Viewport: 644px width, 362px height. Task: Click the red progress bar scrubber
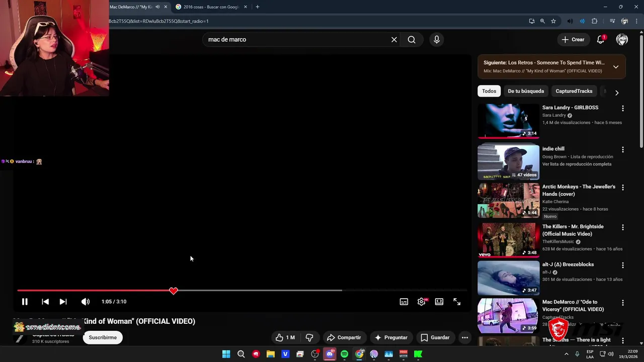(x=174, y=291)
